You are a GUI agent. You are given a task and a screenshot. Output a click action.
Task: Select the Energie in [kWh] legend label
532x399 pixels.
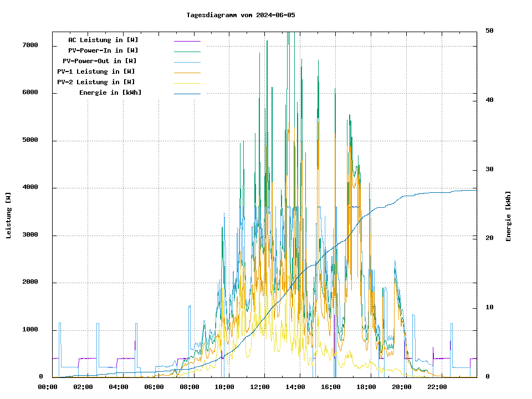click(110, 93)
